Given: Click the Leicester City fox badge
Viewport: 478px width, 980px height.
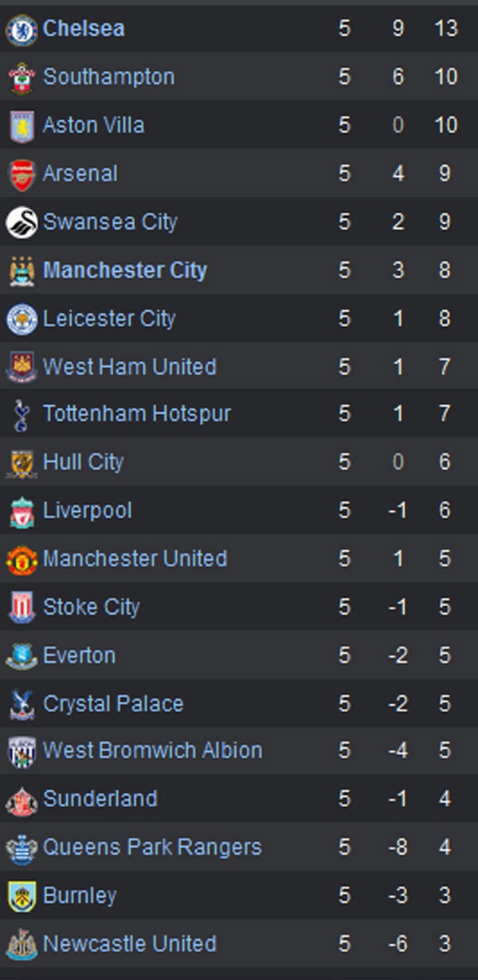Looking at the screenshot, I should coord(22,319).
